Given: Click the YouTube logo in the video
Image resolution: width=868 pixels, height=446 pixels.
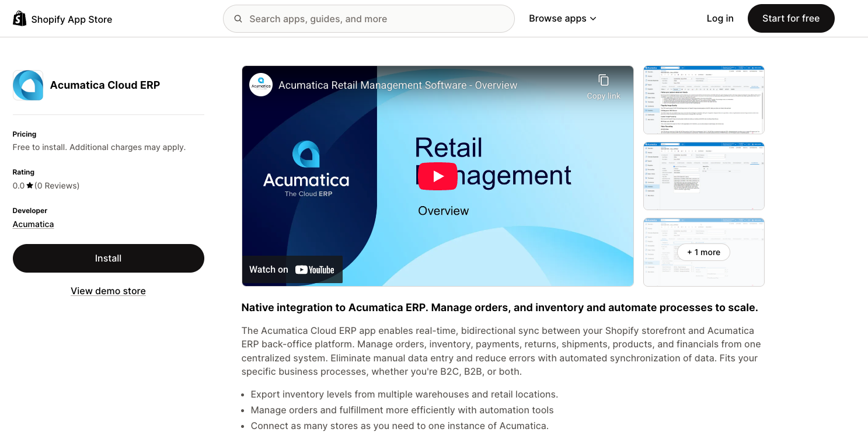Looking at the screenshot, I should coord(315,269).
